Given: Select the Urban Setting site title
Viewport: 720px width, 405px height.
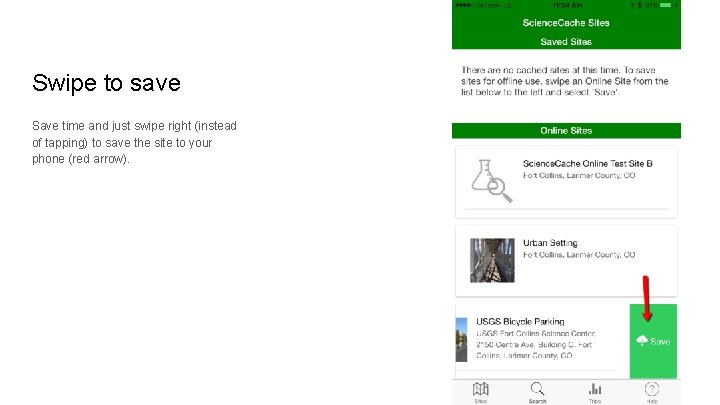Looking at the screenshot, I should 550,243.
